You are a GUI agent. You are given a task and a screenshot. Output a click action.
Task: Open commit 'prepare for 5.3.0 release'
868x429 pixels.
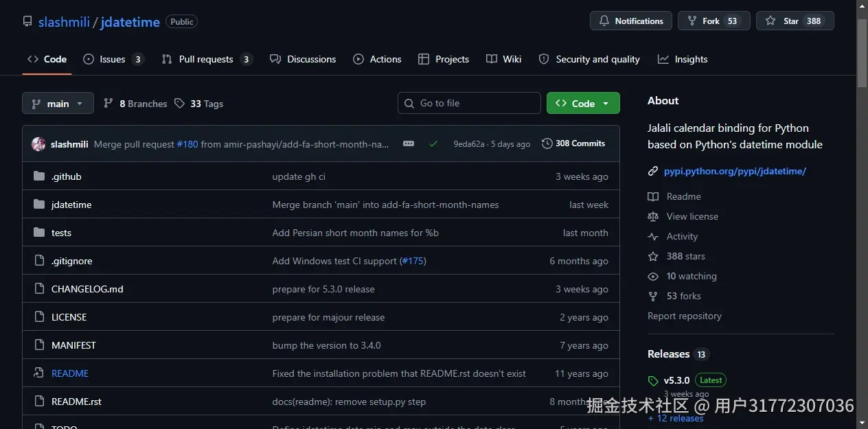[323, 289]
